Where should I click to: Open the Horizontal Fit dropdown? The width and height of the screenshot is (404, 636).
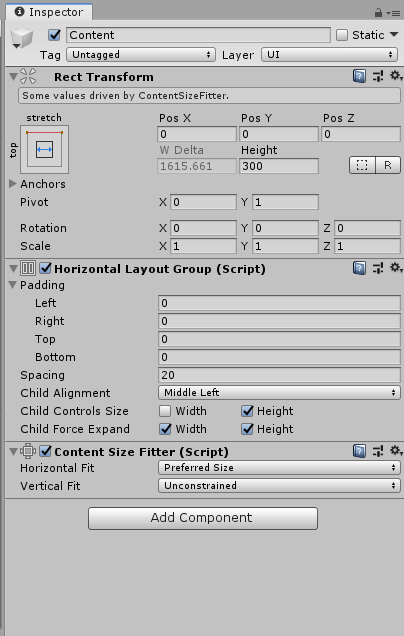pos(279,468)
